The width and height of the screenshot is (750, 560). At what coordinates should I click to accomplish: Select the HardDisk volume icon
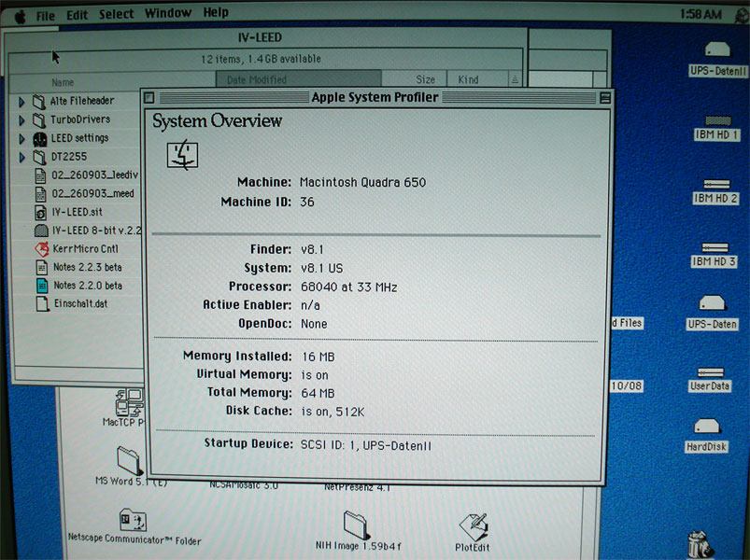point(707,427)
